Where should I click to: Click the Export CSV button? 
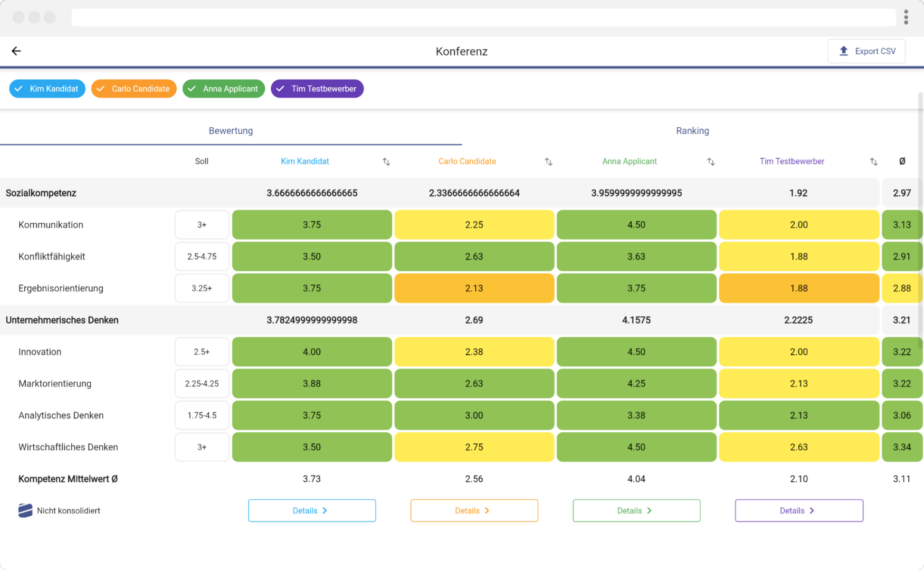pyautogui.click(x=866, y=51)
